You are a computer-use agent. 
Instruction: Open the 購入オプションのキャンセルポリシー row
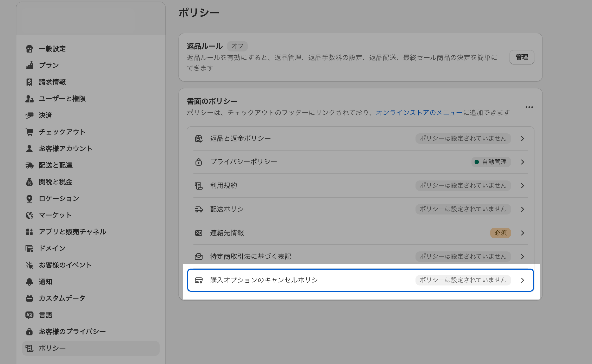(x=267, y=280)
